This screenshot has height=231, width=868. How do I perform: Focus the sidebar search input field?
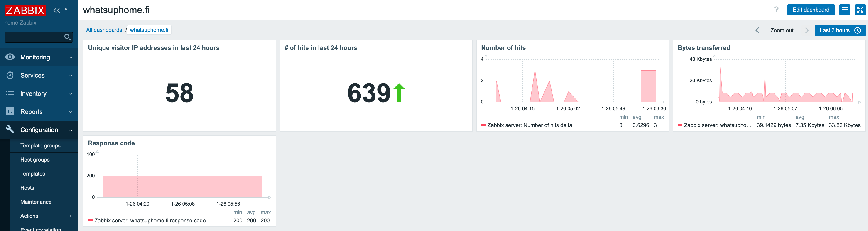pyautogui.click(x=34, y=37)
